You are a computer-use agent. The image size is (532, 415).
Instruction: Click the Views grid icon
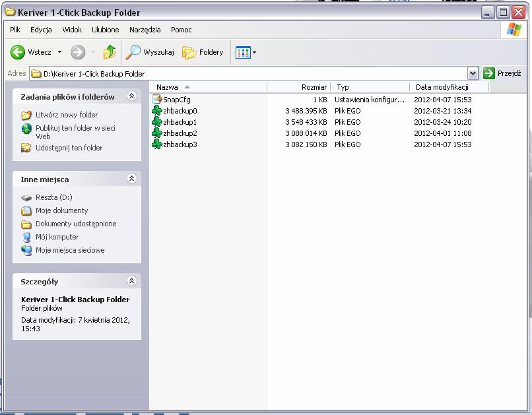(243, 53)
